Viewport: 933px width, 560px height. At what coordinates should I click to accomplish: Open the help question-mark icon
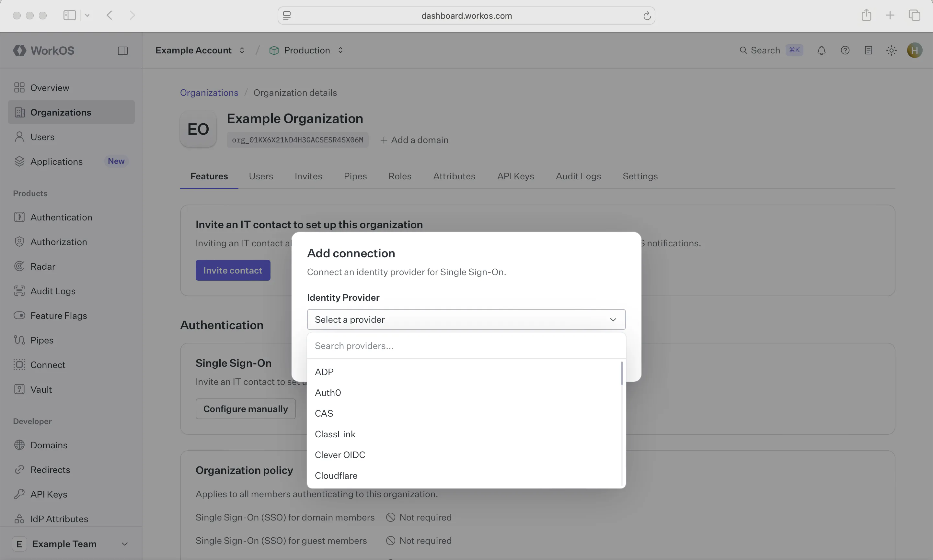[x=845, y=50]
